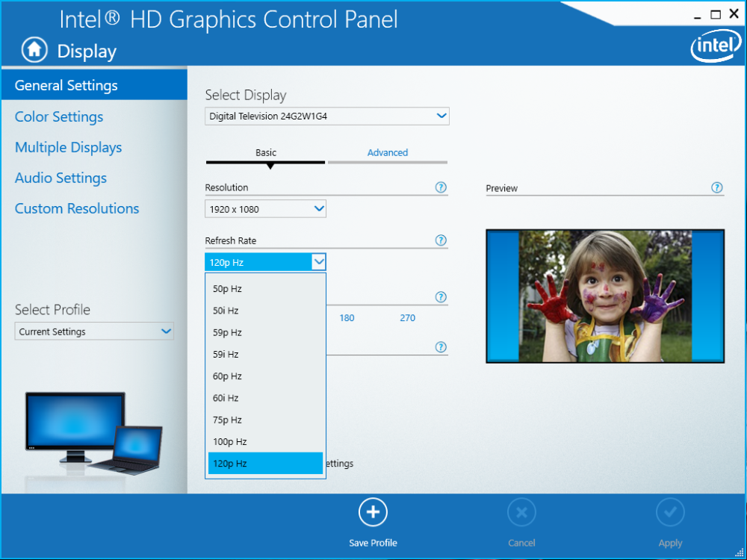Choose 59p Hz refresh rate
This screenshot has height=560, width=747.
tap(265, 332)
